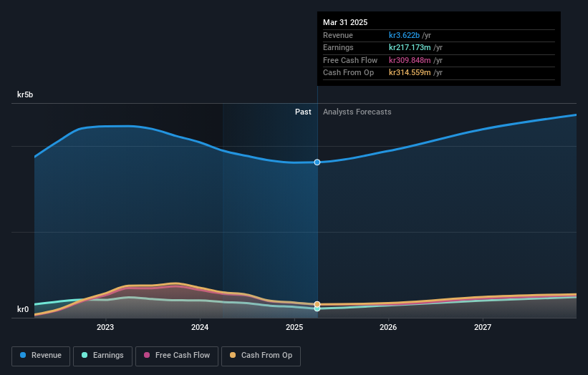
Task: Select the 2024 x-axis label
Action: 200,328
